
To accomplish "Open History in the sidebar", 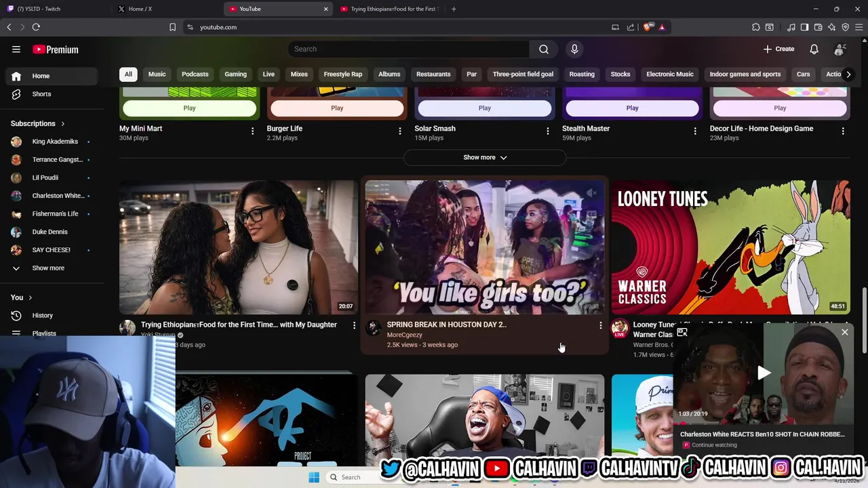I will click(52, 315).
